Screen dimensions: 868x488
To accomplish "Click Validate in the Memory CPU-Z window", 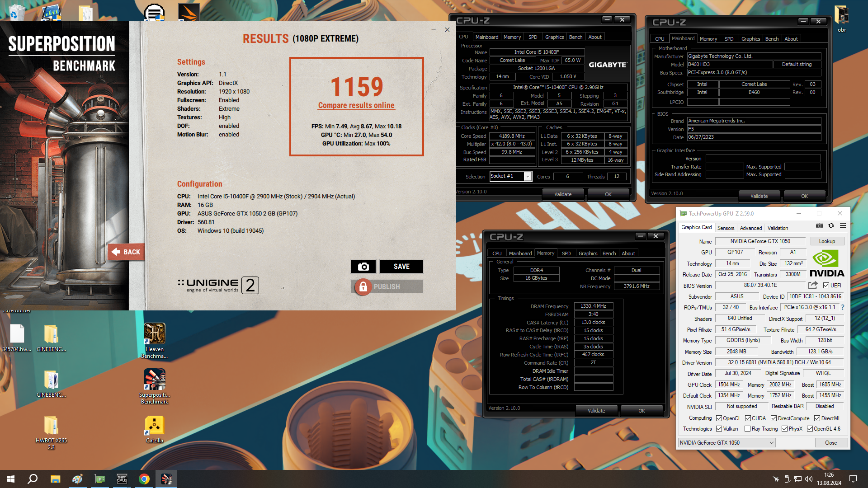I will [596, 411].
